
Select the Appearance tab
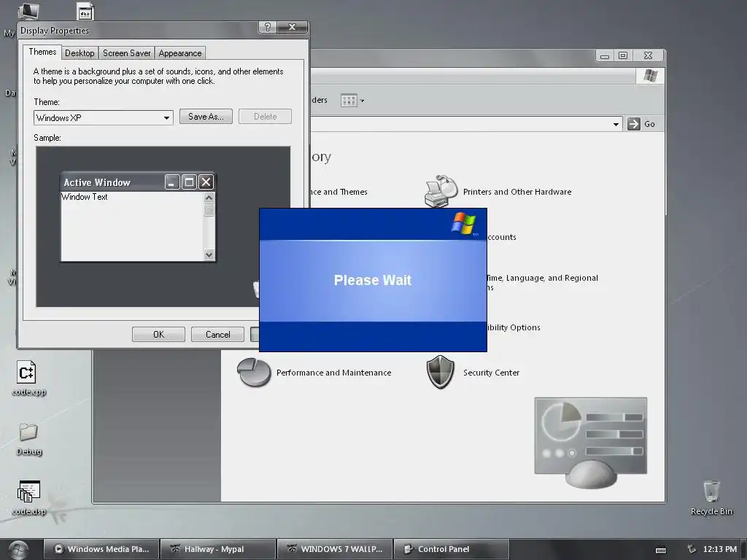point(180,53)
